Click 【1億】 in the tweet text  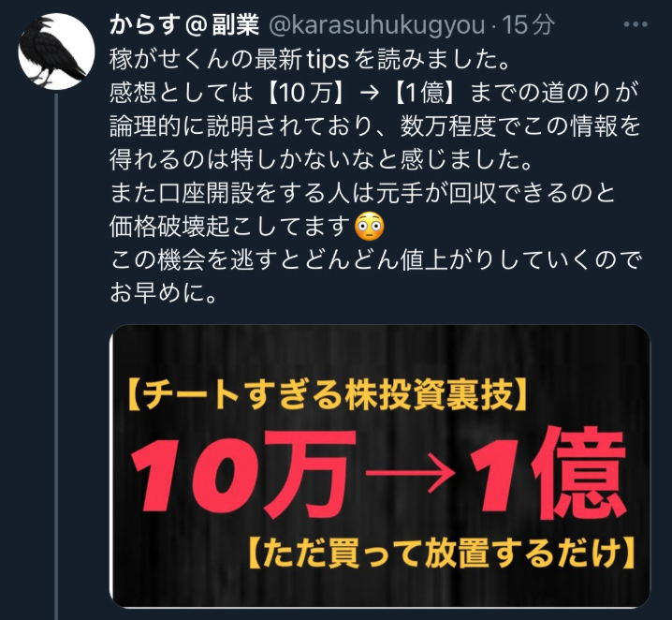click(x=424, y=93)
